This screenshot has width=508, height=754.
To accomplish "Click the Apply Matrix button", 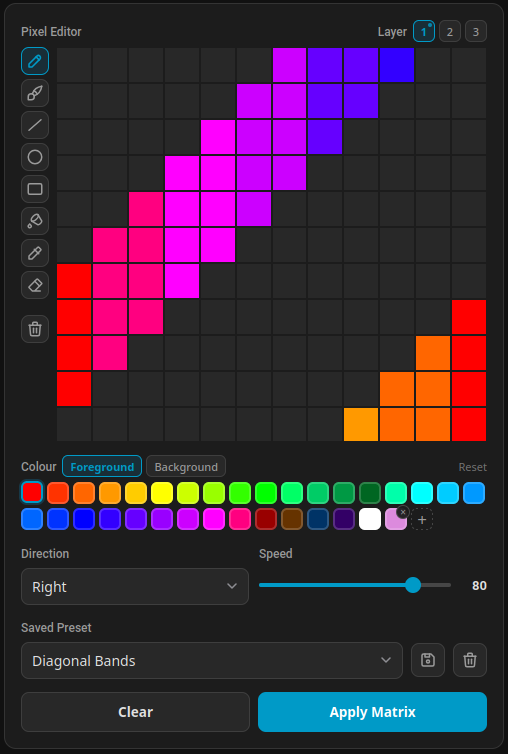I will (372, 712).
